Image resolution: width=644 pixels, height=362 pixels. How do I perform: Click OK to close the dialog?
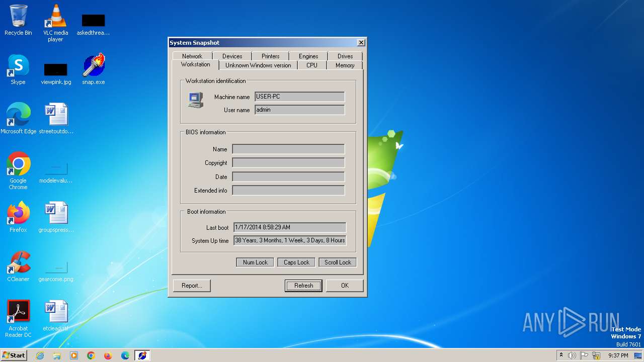click(345, 286)
